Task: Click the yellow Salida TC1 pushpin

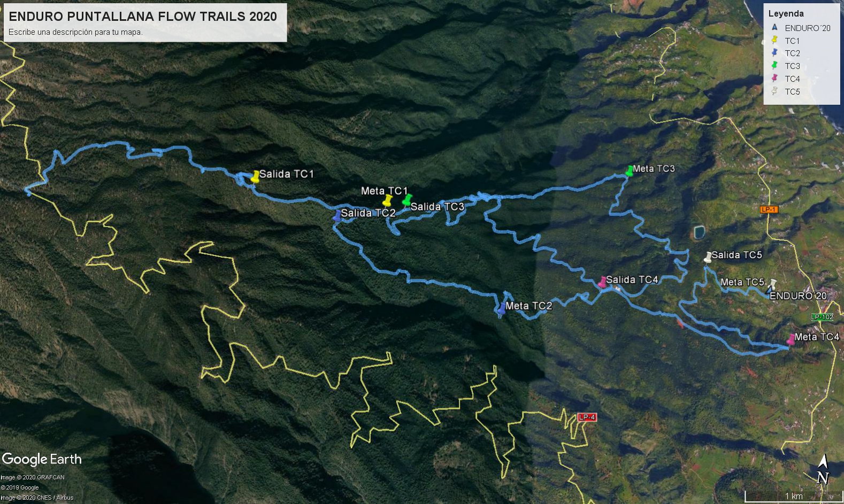Action: [255, 176]
